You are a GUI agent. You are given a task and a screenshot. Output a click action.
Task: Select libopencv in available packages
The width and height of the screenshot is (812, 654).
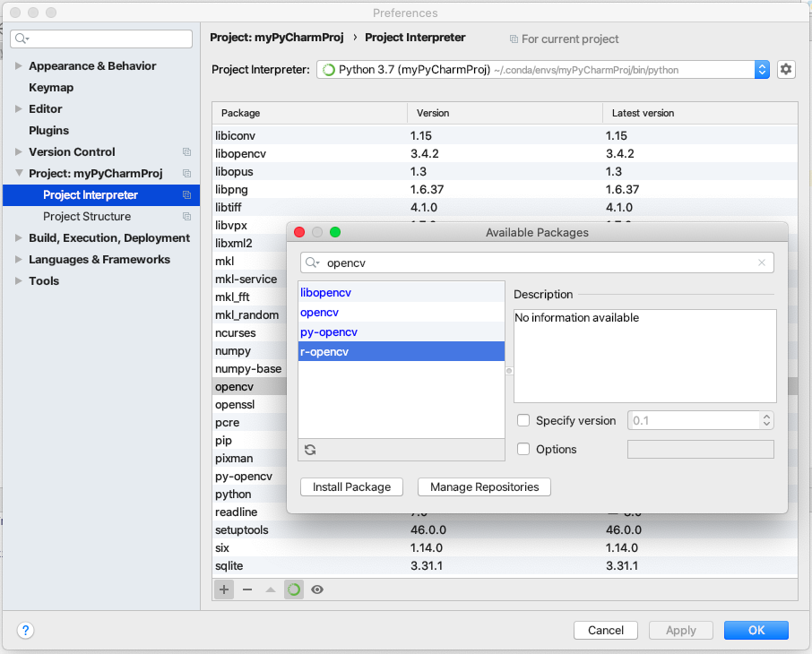pos(402,293)
